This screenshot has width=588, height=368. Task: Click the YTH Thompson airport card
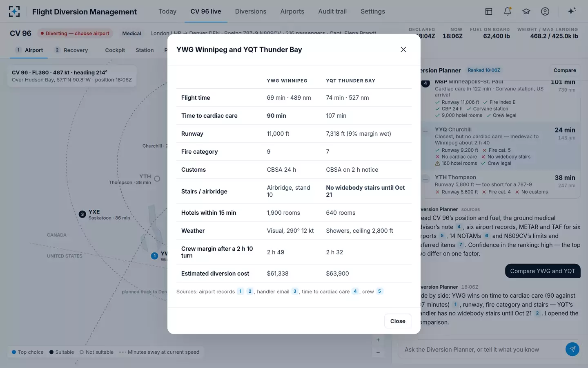(501, 184)
